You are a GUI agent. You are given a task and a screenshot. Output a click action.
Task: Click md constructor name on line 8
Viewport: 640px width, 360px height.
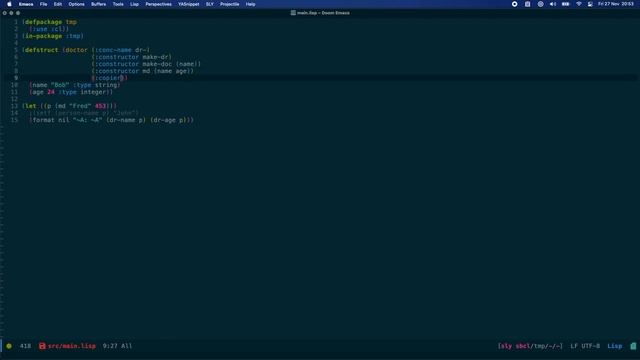pos(146,71)
